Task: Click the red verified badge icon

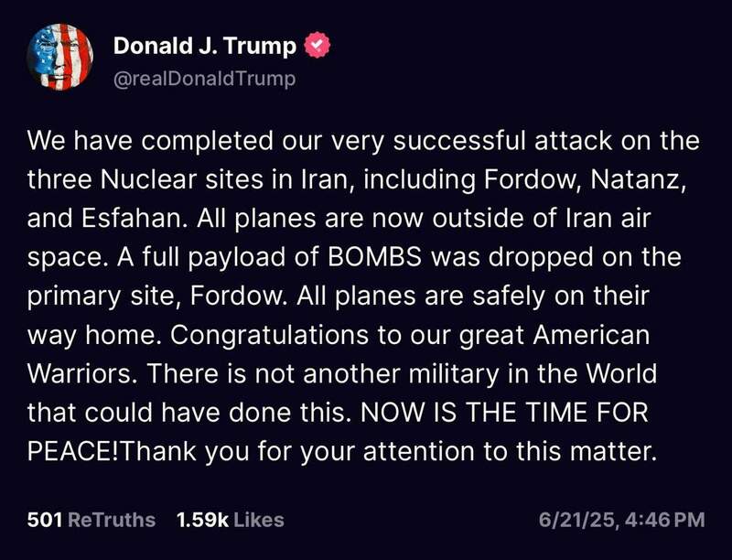Action: click(x=318, y=46)
